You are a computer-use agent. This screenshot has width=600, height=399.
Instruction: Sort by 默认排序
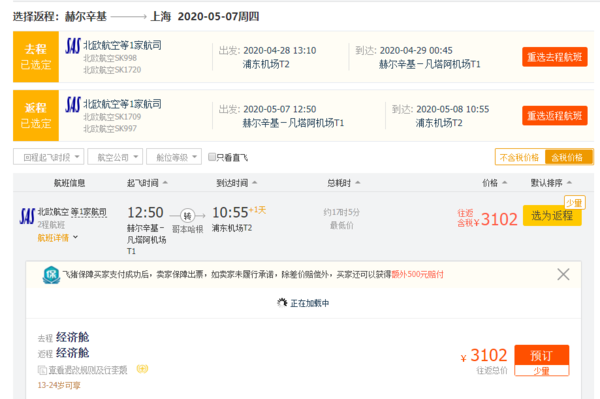(x=551, y=183)
